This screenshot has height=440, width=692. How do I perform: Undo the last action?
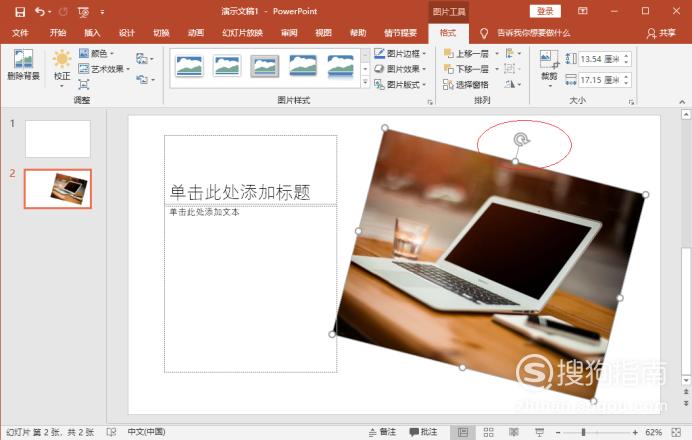(x=40, y=11)
